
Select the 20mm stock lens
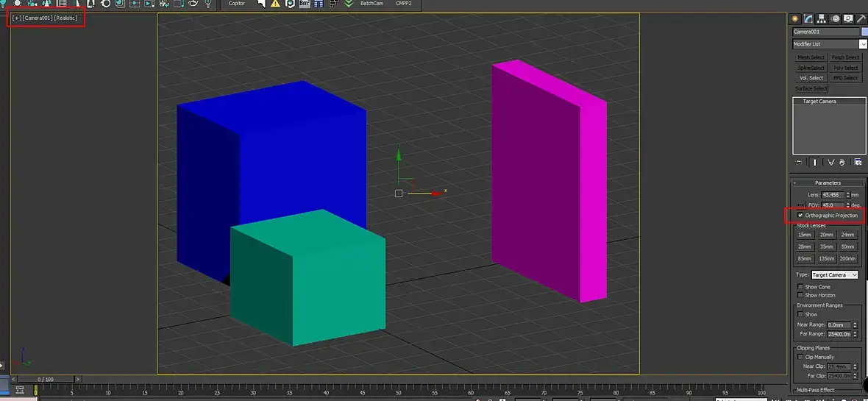(827, 235)
